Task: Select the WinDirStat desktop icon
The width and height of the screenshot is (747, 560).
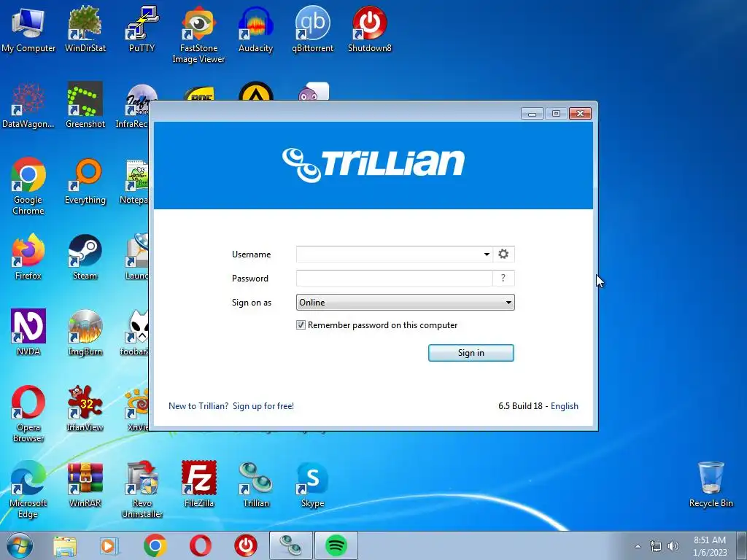Action: click(x=85, y=29)
